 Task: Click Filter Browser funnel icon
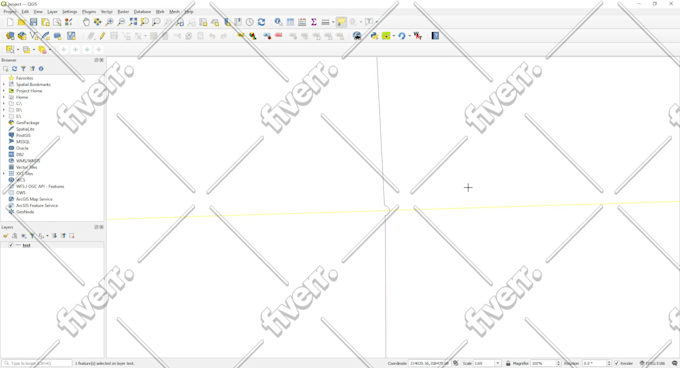[x=23, y=68]
